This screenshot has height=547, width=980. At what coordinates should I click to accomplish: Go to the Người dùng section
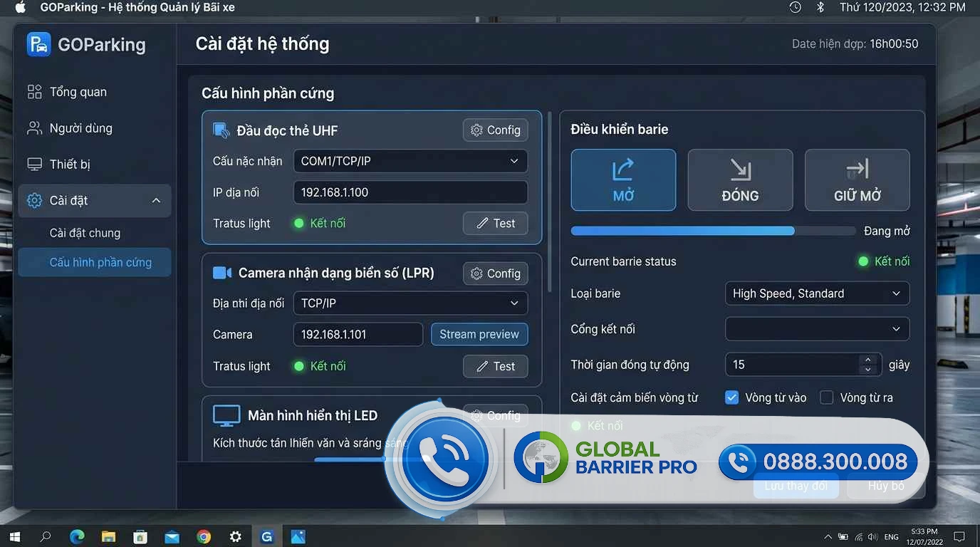(x=95, y=128)
